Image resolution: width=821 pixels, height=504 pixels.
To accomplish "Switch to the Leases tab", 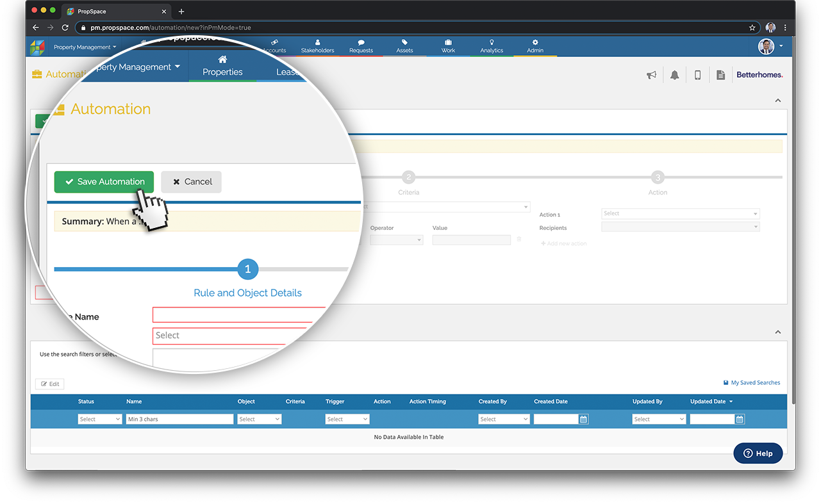I will [x=288, y=71].
